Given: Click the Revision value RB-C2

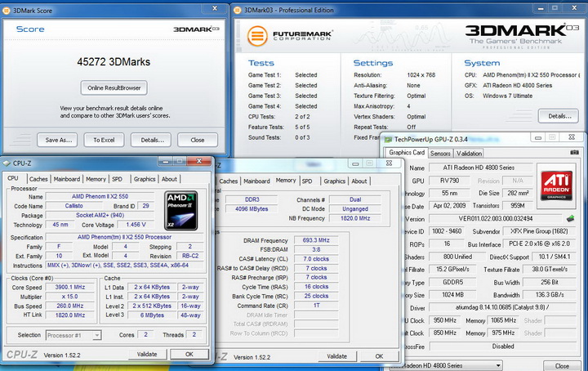Looking at the screenshot, I should coord(190,256).
